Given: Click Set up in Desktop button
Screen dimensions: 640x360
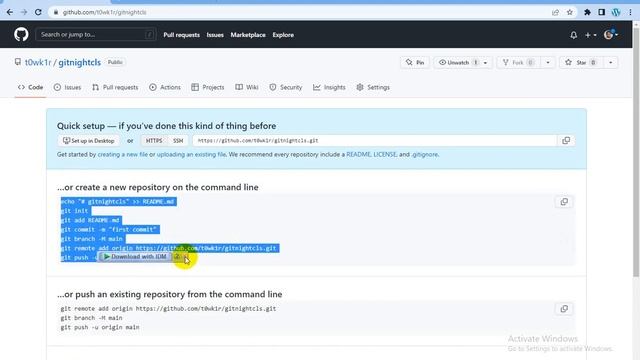Looking at the screenshot, I should point(89,141).
